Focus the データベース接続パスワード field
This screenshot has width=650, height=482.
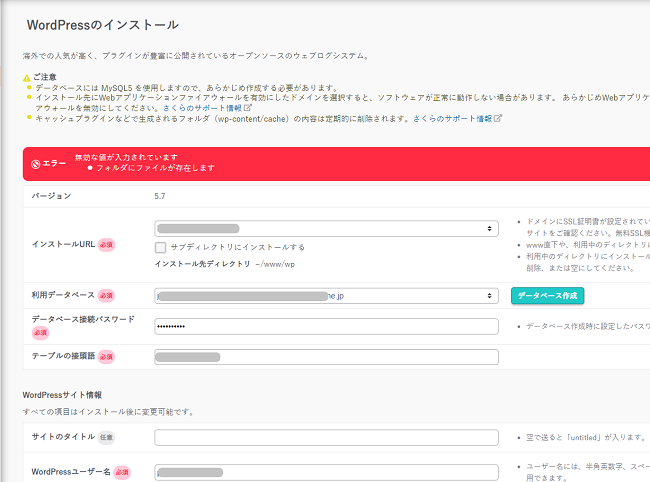326,327
